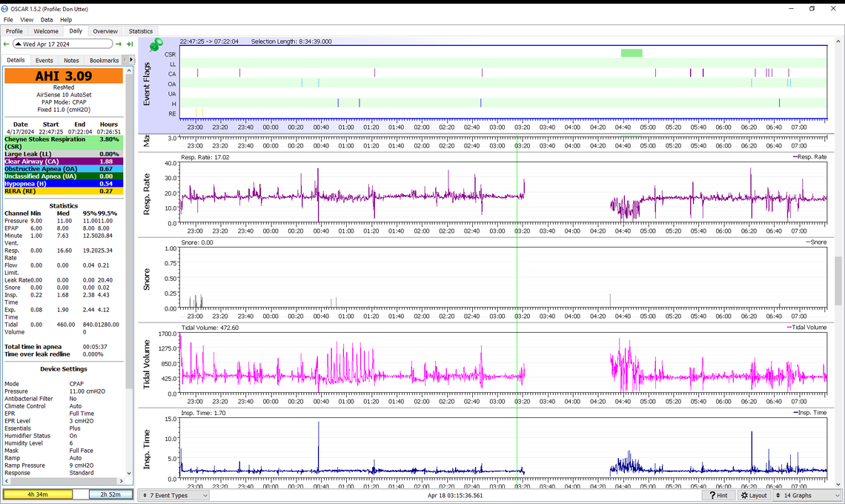Click details panel scroll-down arrow

tap(129, 474)
